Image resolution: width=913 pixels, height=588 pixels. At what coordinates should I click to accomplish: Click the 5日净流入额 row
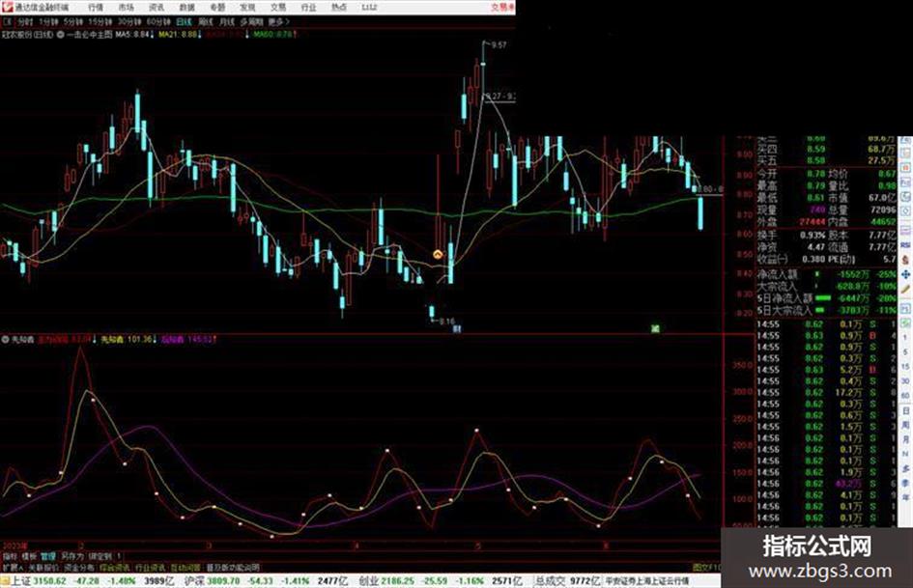pyautogui.click(x=826, y=297)
